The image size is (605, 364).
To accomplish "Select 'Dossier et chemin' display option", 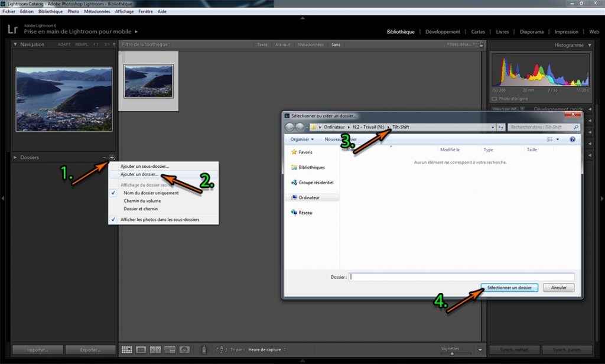I will (x=141, y=209).
